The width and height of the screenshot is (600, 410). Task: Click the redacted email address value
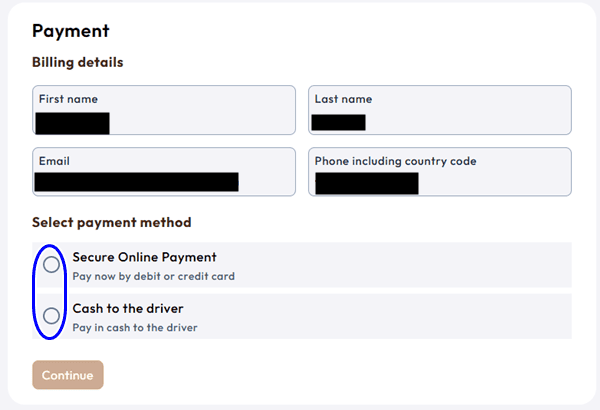point(136,182)
